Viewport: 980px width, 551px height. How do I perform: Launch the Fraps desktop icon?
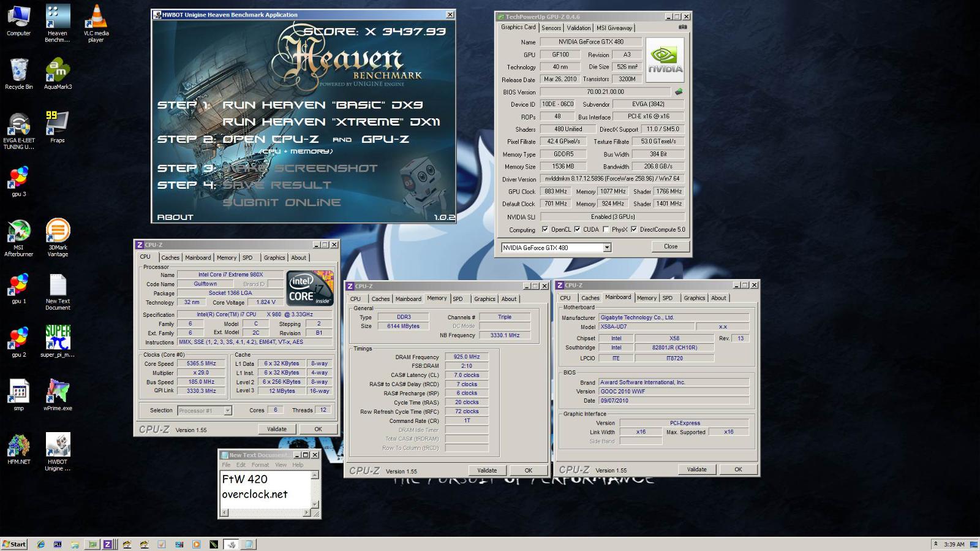[x=57, y=127]
